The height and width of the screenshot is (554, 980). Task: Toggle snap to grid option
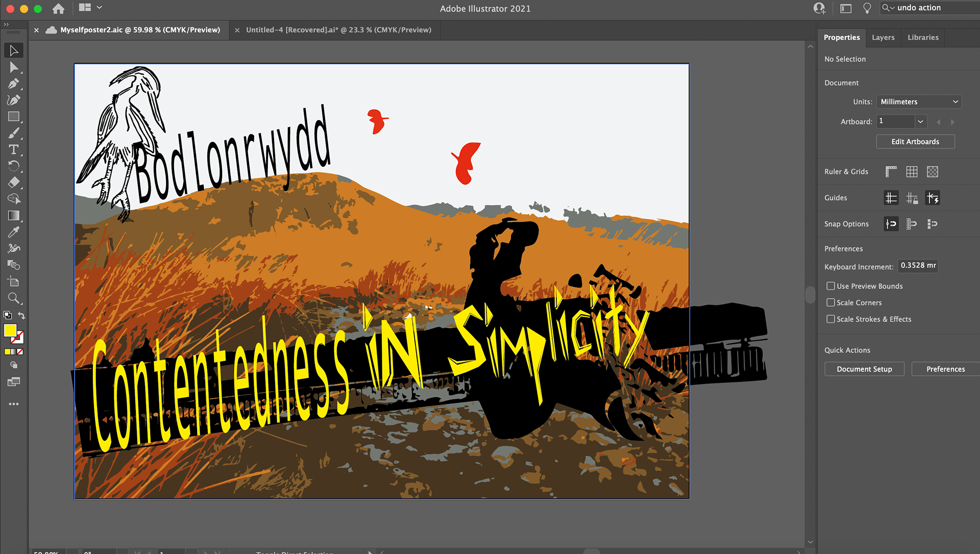point(912,224)
